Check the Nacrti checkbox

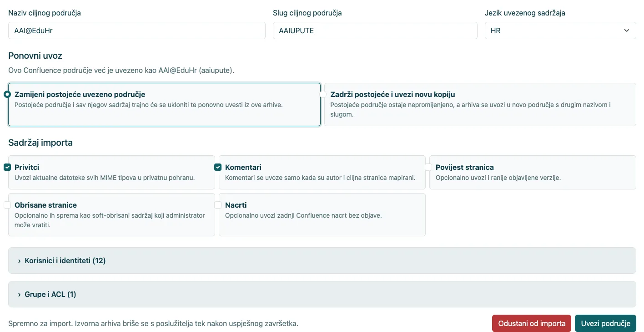click(218, 205)
